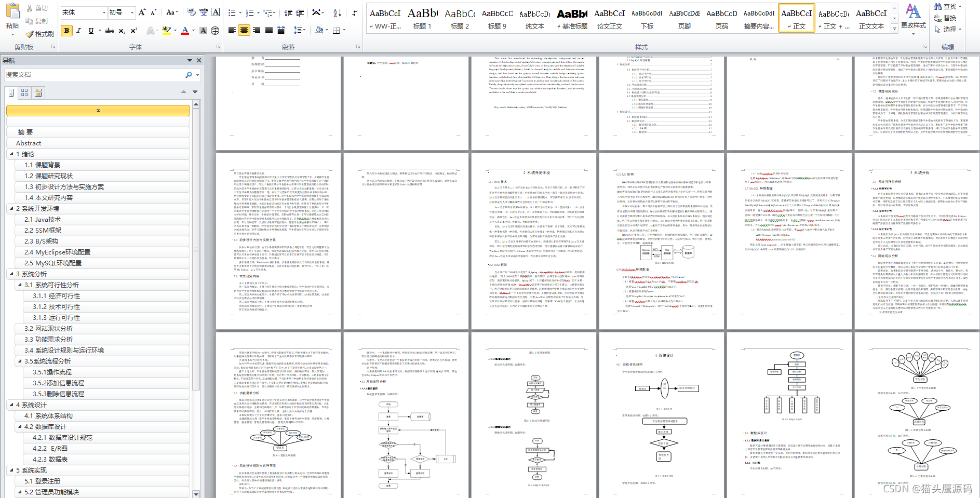Screen dimensions: 980x498
Task: Sort text with the A-Z icon
Action: tap(338, 12)
